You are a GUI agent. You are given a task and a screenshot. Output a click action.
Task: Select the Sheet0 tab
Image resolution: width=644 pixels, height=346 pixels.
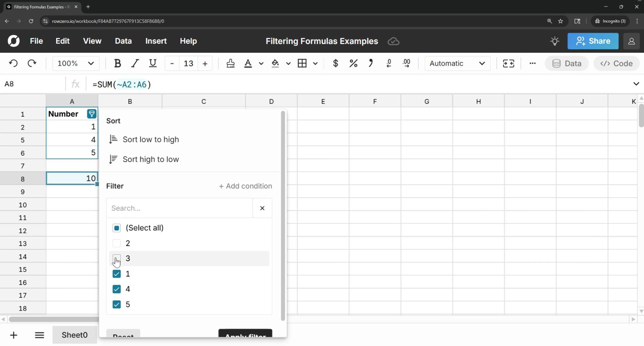(75, 335)
